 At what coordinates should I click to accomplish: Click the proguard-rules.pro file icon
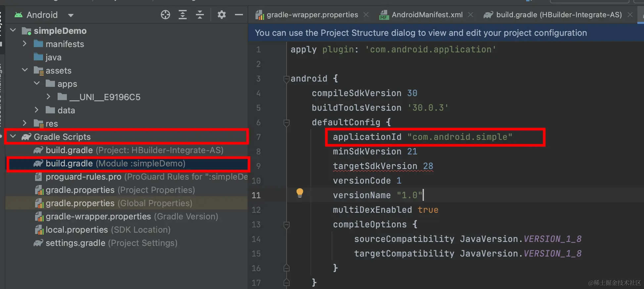pos(38,177)
